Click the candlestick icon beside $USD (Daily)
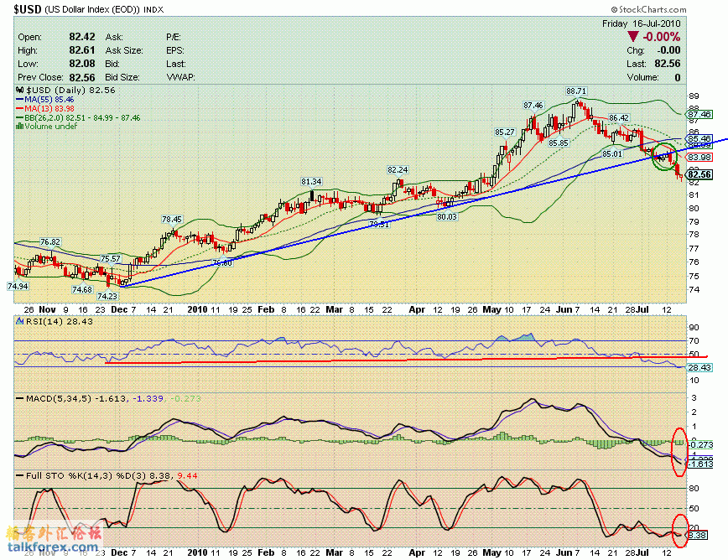Viewport: 728px width, 560px height. coord(20,90)
